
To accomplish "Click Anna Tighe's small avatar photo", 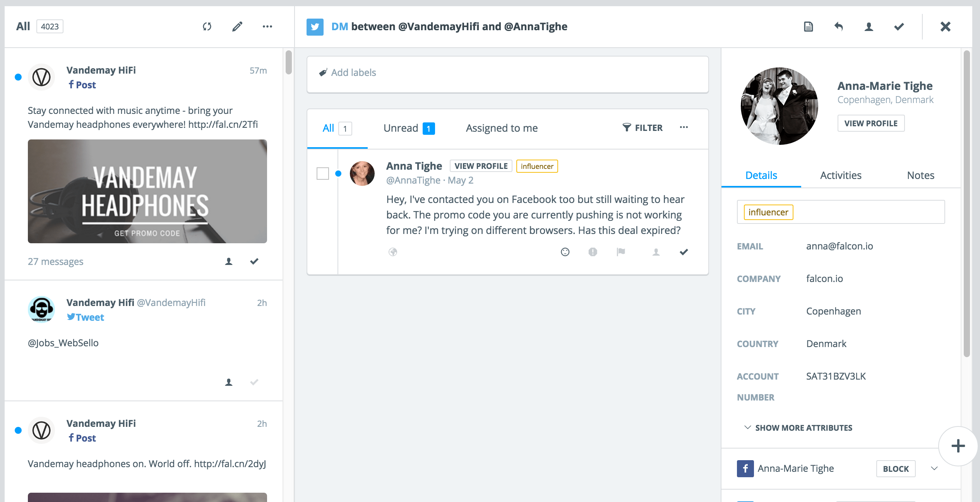I will (x=362, y=174).
